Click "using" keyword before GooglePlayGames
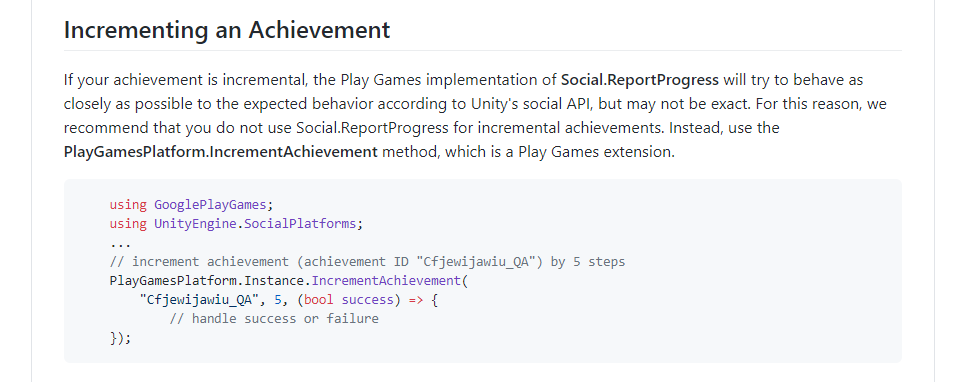Image resolution: width=975 pixels, height=382 pixels. 128,205
